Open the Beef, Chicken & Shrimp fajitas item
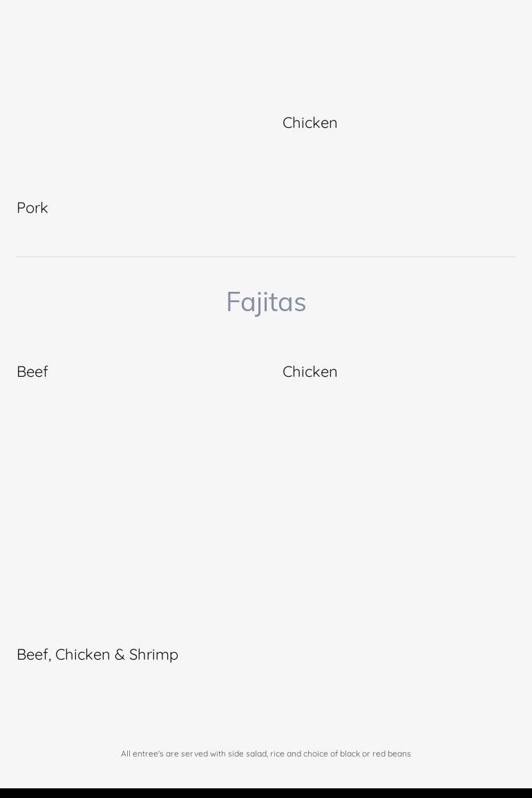This screenshot has width=532, height=798. tap(97, 654)
